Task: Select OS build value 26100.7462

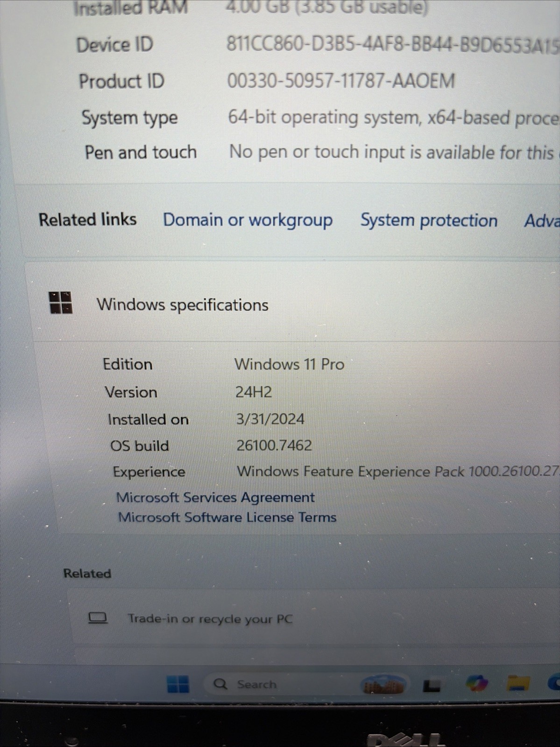Action: click(x=274, y=446)
